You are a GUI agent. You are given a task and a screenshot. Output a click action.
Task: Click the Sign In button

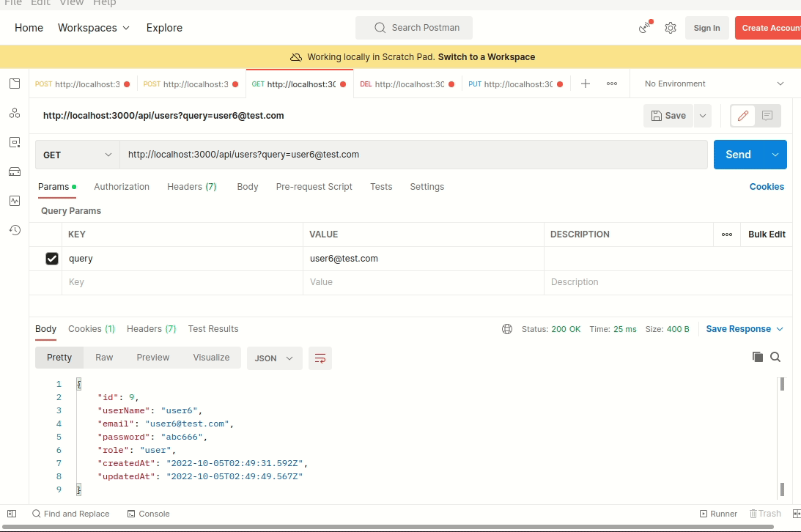pos(706,28)
